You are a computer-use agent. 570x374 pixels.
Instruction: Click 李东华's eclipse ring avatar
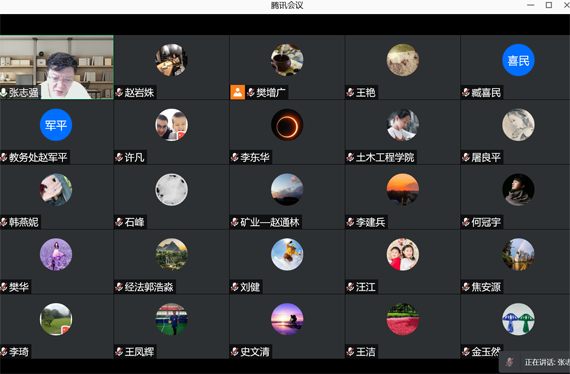point(287,125)
